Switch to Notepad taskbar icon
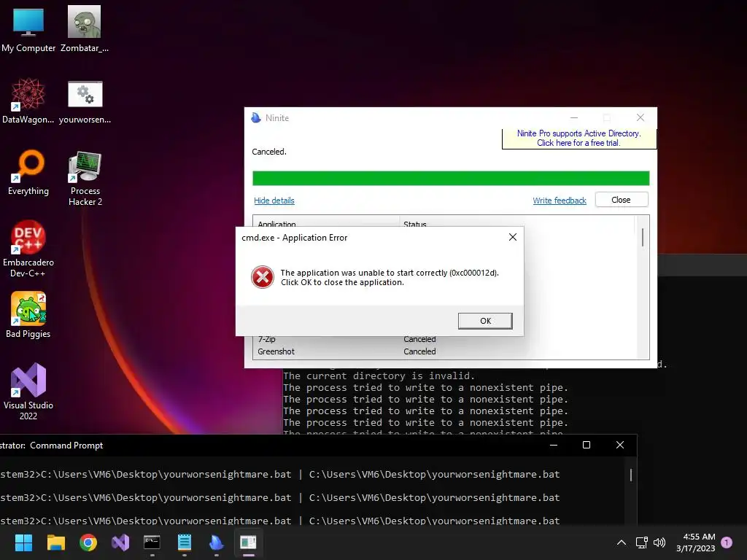Viewport: 747px width, 560px height. pos(185,542)
